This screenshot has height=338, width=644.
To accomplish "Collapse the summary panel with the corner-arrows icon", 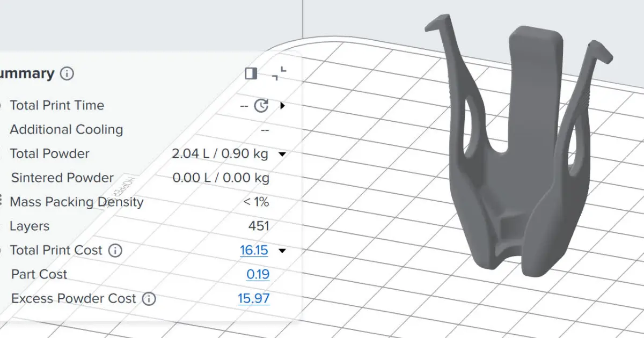I will 279,74.
